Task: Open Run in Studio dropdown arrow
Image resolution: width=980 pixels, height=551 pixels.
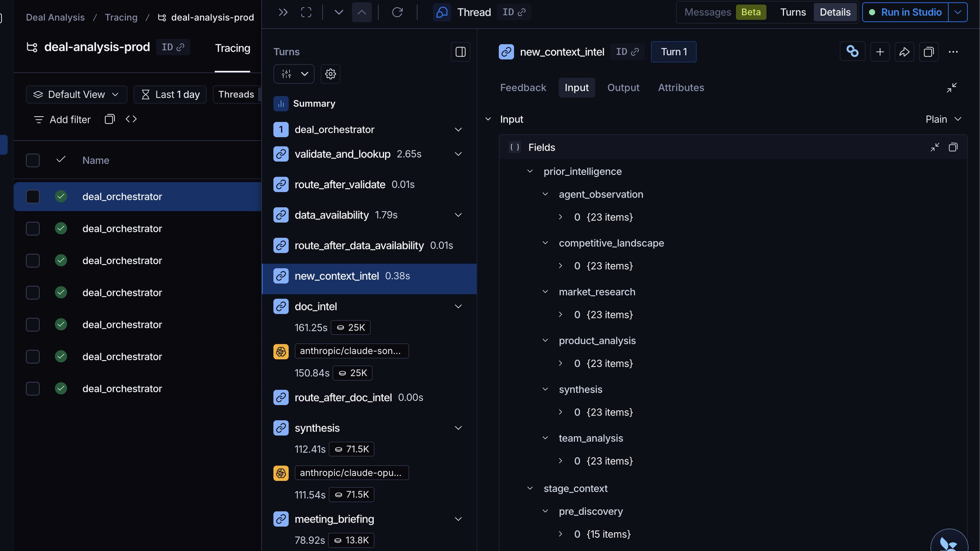Action: coord(958,12)
